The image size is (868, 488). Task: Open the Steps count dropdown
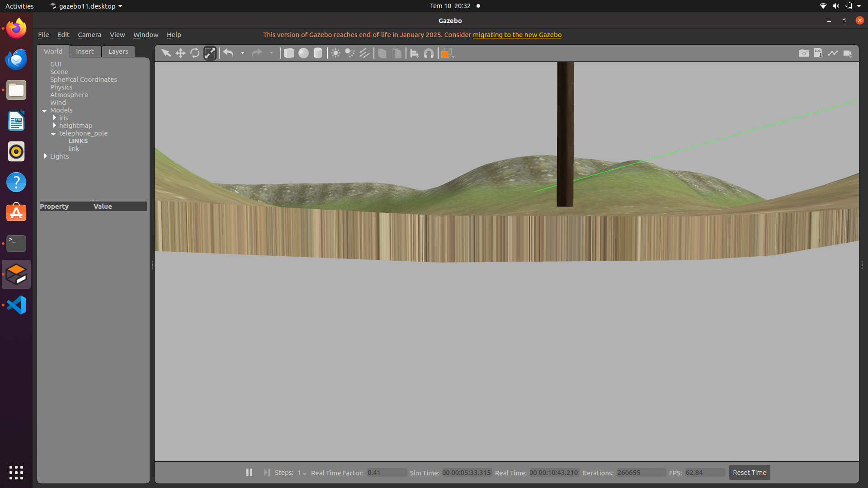(x=302, y=473)
